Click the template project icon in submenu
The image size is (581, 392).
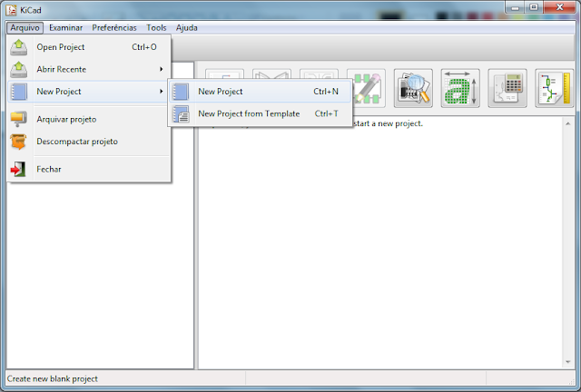(182, 113)
